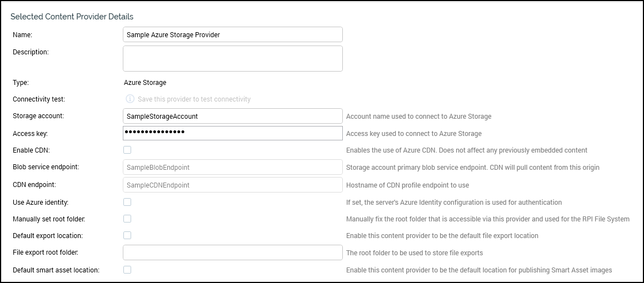Check the Manually set root folder box
The width and height of the screenshot is (644, 283).
[127, 219]
